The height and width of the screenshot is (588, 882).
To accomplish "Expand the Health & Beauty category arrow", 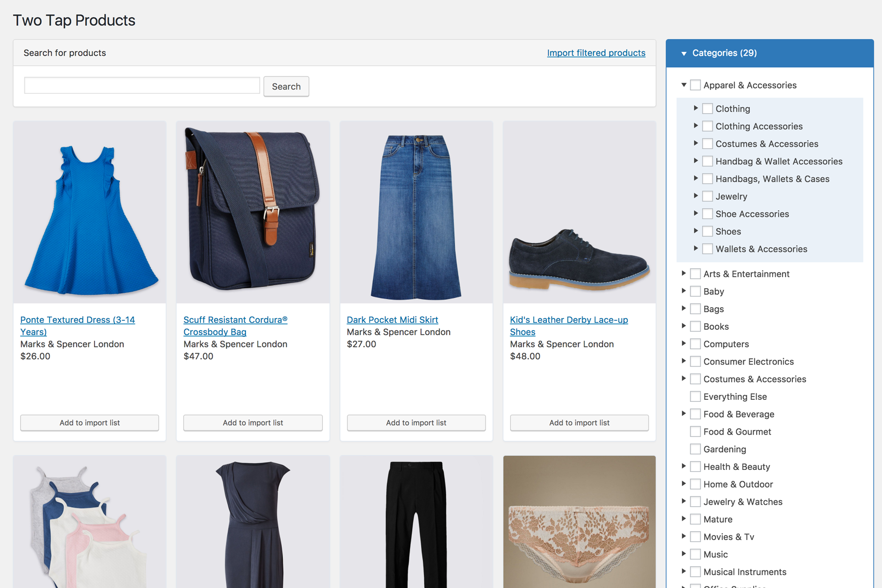I will pyautogui.click(x=684, y=466).
